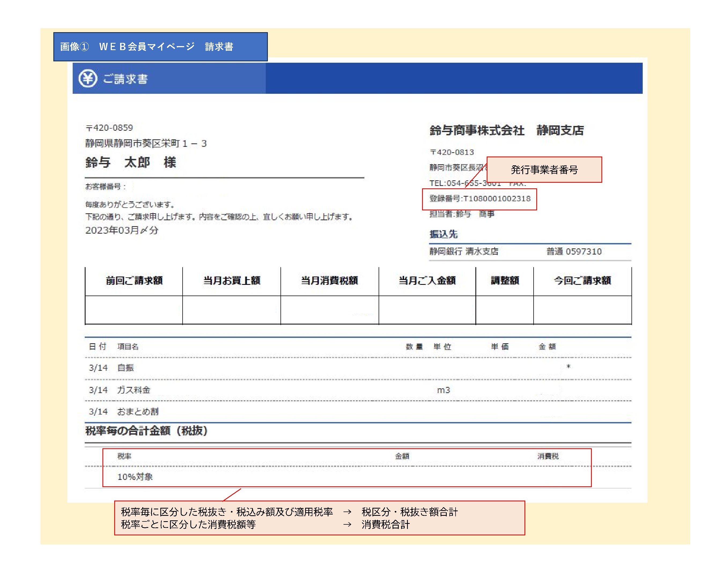Select the 当月お買上額 column header
This screenshot has height=582, width=728.
point(232,281)
